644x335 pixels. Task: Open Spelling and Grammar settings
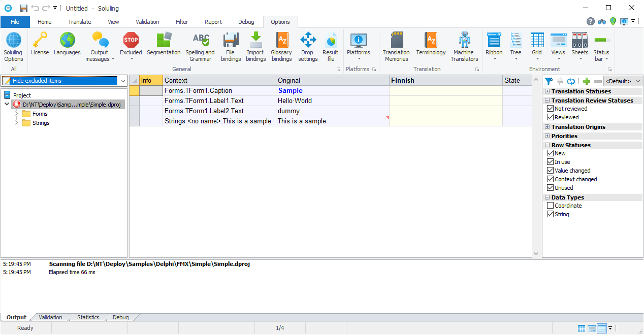(x=200, y=47)
